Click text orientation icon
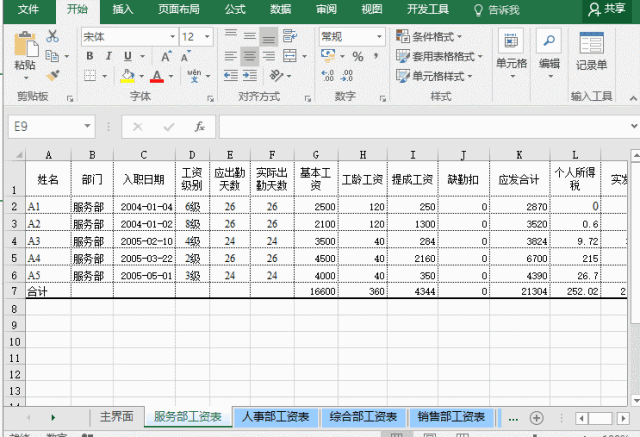640x437 pixels. [277, 75]
